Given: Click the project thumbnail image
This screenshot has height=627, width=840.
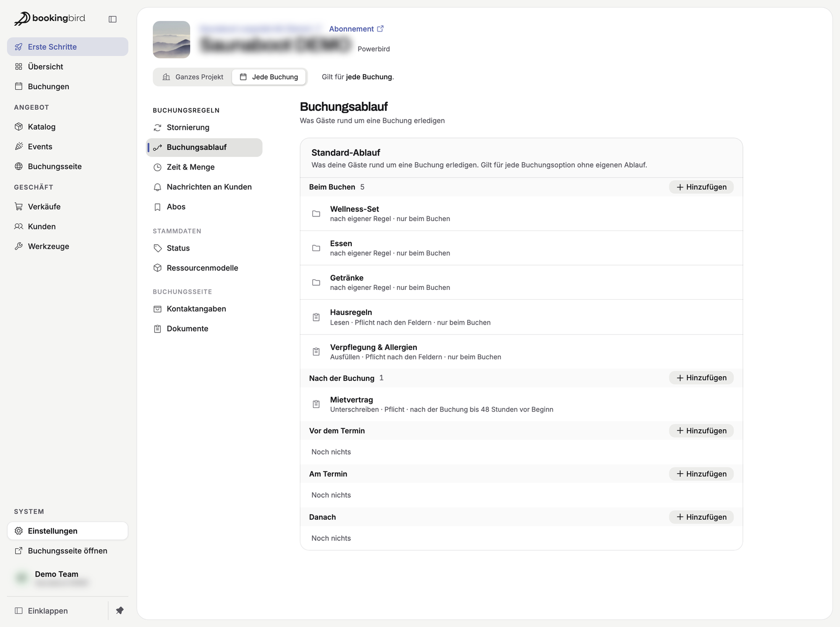Looking at the screenshot, I should 171,39.
